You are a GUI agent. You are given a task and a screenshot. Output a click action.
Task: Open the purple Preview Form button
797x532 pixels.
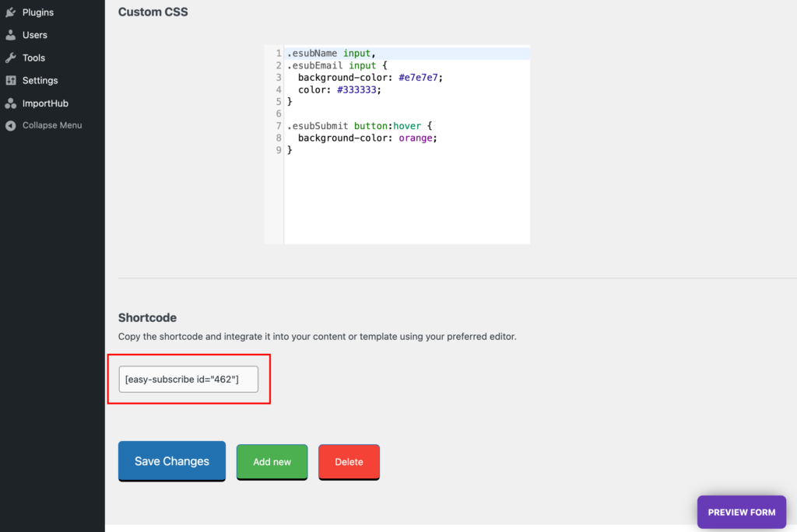741,512
